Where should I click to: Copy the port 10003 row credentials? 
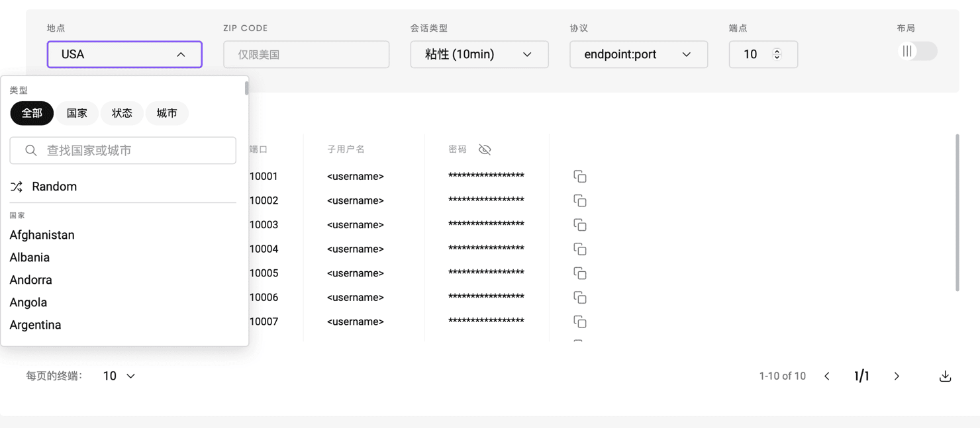click(579, 225)
